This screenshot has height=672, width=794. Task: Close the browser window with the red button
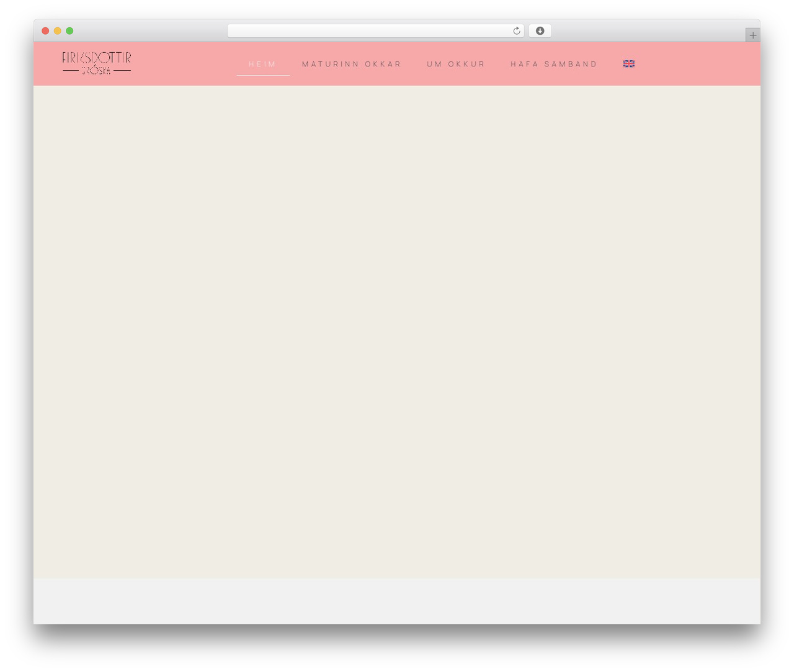pos(45,31)
